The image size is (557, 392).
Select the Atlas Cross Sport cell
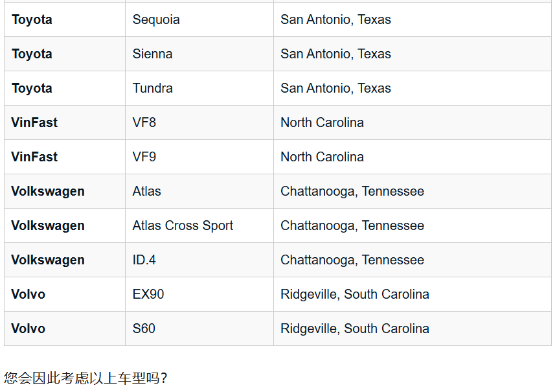click(183, 225)
